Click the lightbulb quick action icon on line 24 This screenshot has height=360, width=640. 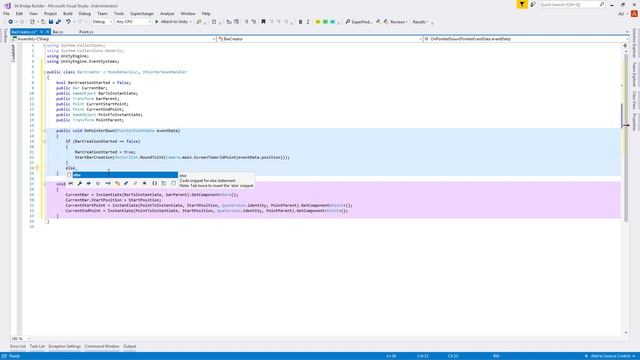(37, 168)
